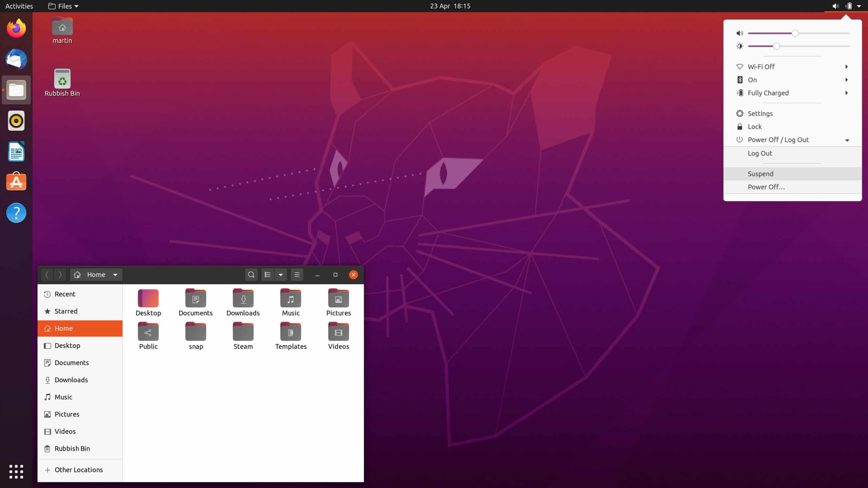Select Suspend from power menu
868x488 pixels.
[761, 174]
